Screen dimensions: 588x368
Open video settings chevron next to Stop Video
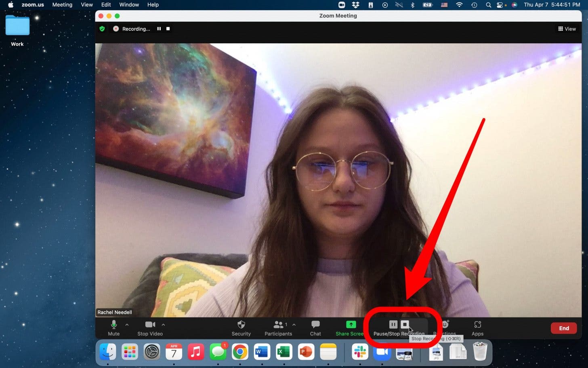coord(163,325)
